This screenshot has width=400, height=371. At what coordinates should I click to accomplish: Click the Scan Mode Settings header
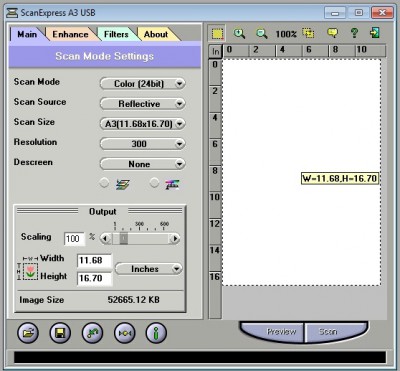(105, 56)
